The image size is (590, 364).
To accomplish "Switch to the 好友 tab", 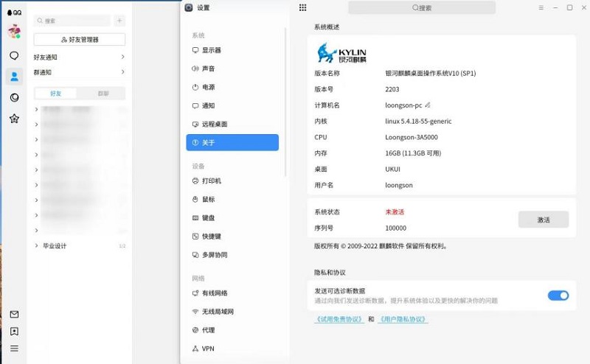I will tap(56, 94).
